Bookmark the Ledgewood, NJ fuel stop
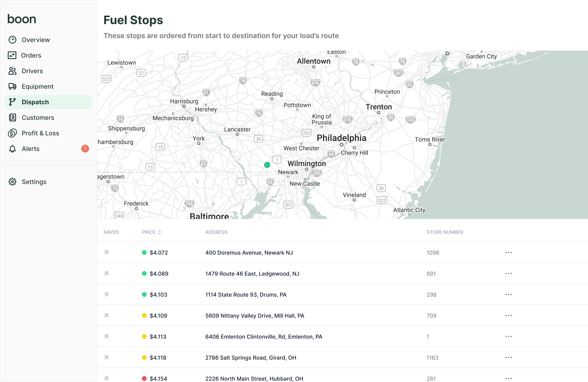This screenshot has height=382, width=588. click(x=107, y=273)
